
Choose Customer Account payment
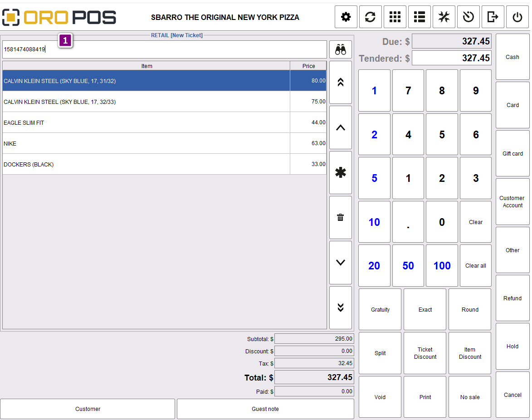tap(512, 202)
